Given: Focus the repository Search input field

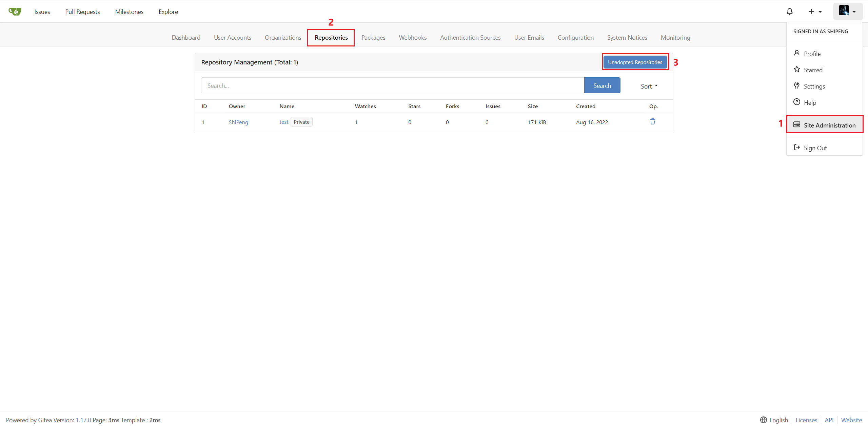Looking at the screenshot, I should pyautogui.click(x=392, y=85).
